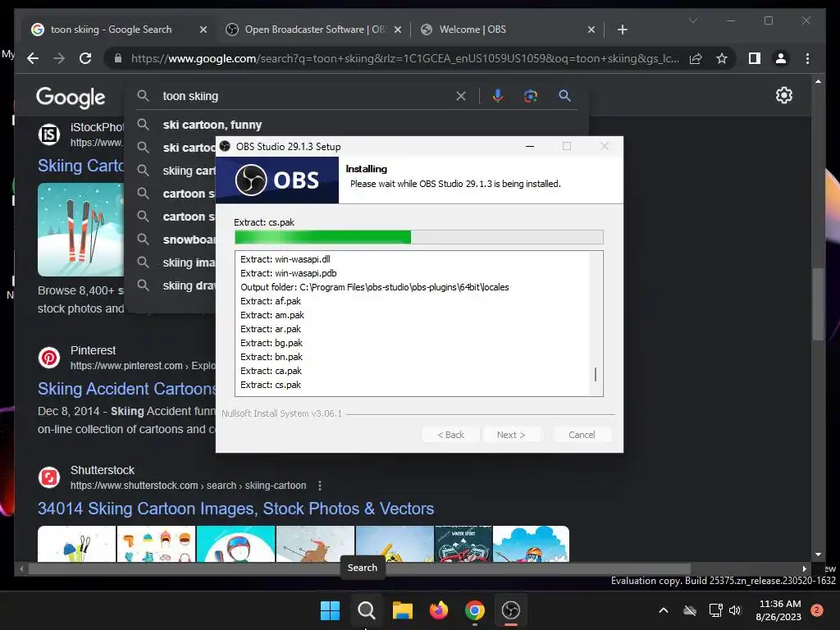Click the page vertical scrollbar thumb

(818, 304)
